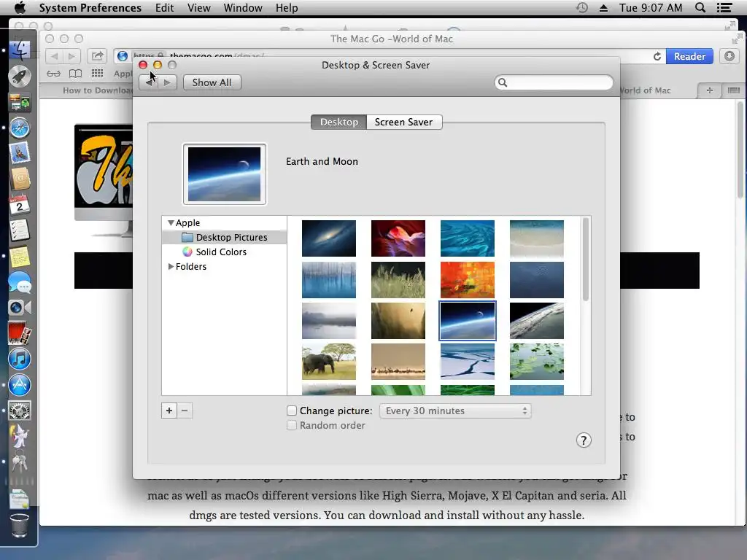Add folder with plus button
This screenshot has height=560, width=747.
coord(169,411)
